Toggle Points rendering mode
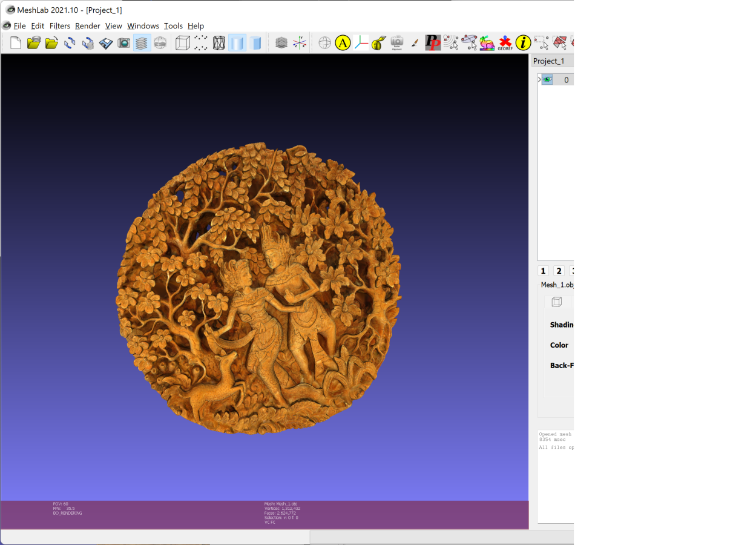This screenshot has height=545, width=756. (x=201, y=43)
